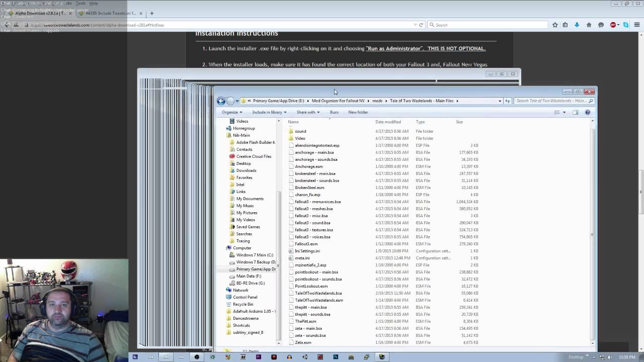This screenshot has width=644, height=362.
Task: Click the Show Desktop toolbar on the taskbar
Action: 576,357
